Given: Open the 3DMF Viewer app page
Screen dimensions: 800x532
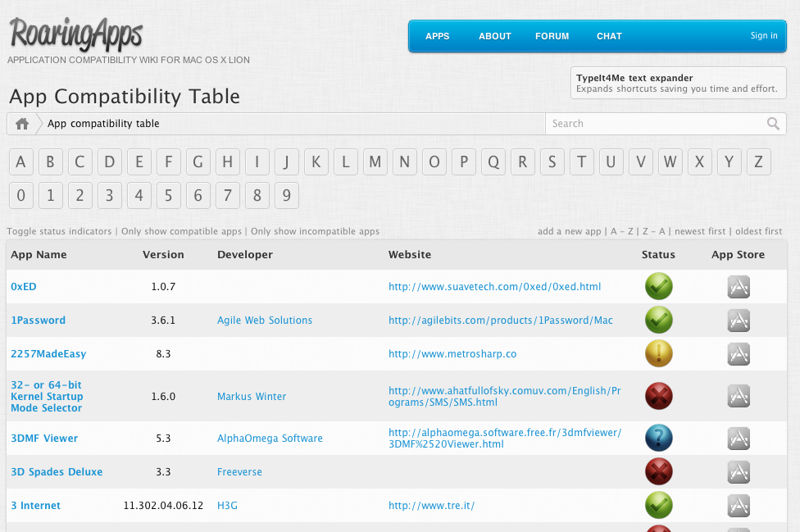Looking at the screenshot, I should coord(44,439).
